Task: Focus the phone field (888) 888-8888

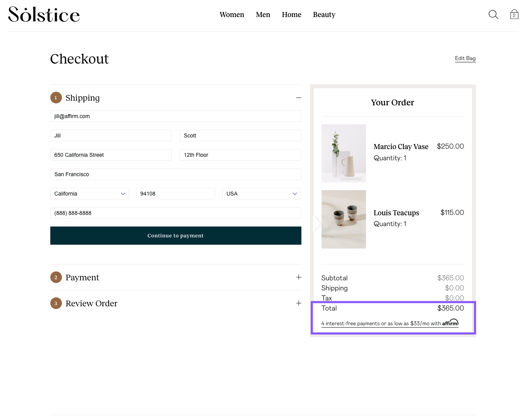Action: [176, 213]
